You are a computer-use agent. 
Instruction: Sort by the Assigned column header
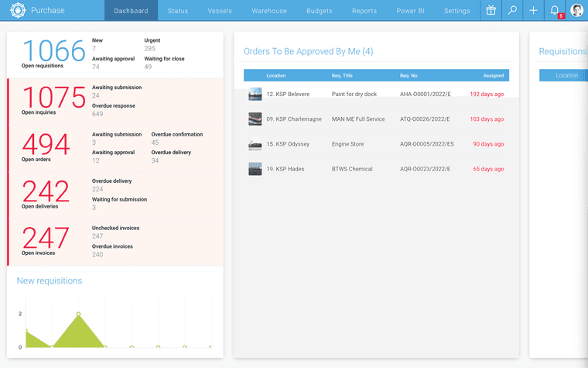click(494, 76)
